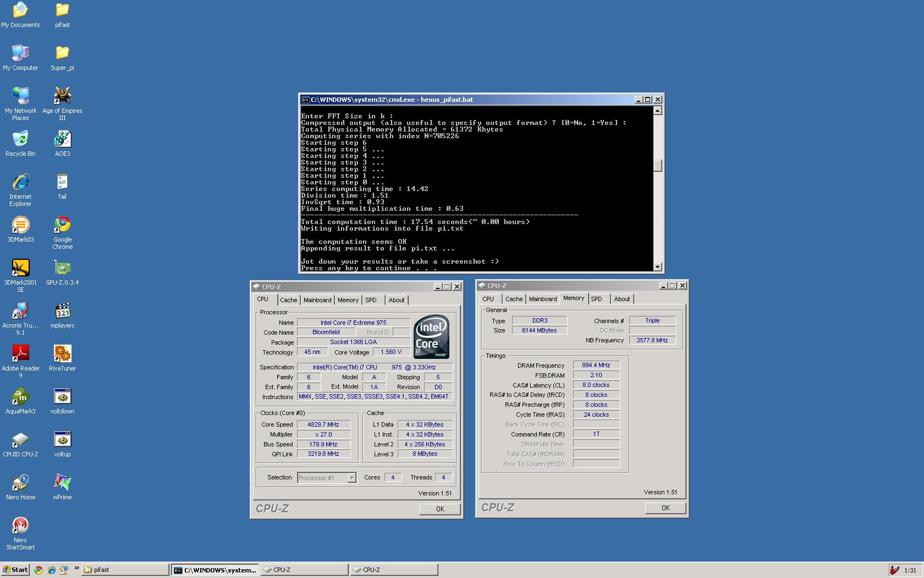This screenshot has width=924, height=578.
Task: Open Memory tab in left CPU-Z window
Action: pos(348,300)
